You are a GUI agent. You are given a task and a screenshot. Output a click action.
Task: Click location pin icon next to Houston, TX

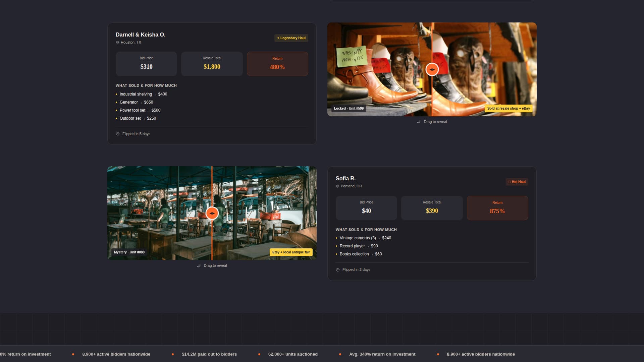[117, 43]
